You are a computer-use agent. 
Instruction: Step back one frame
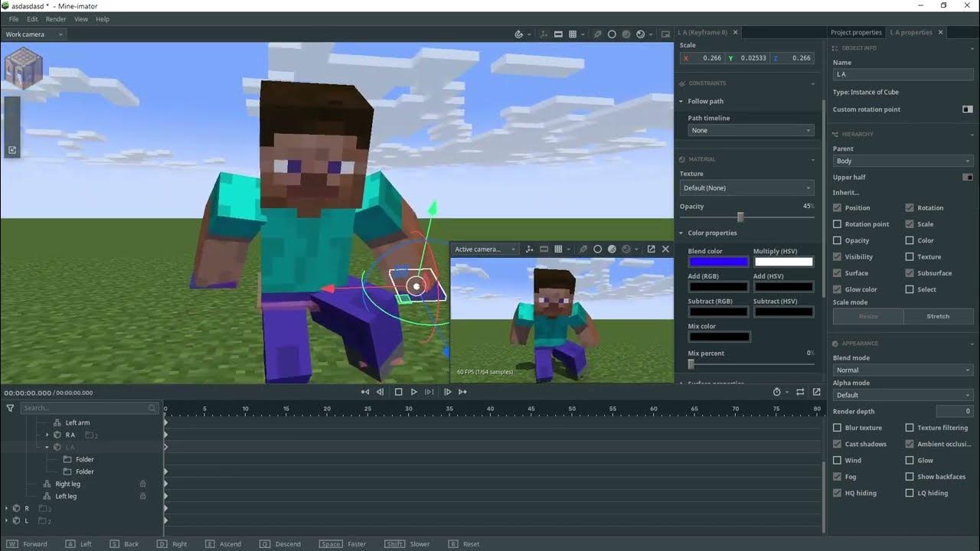[x=381, y=392]
